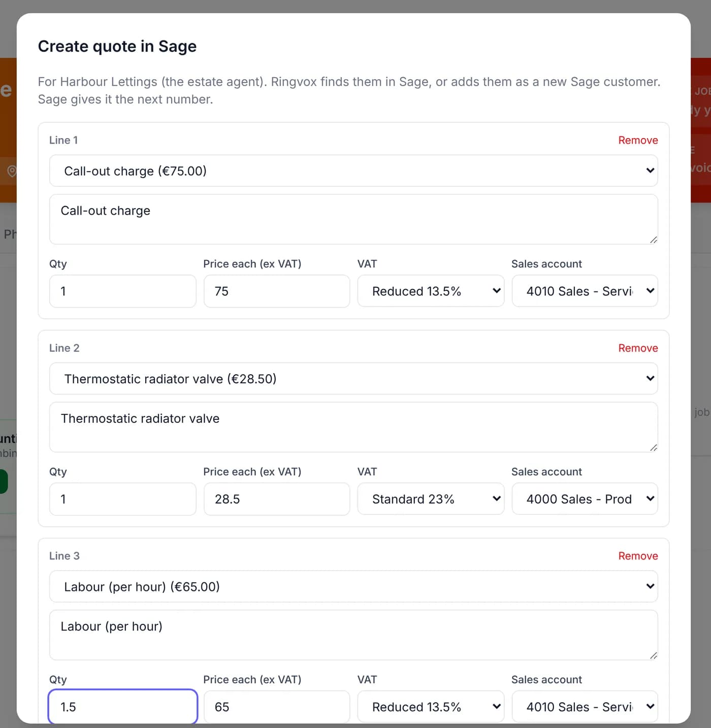Focus Line 1 Qty field
711x728 pixels.
(x=122, y=291)
